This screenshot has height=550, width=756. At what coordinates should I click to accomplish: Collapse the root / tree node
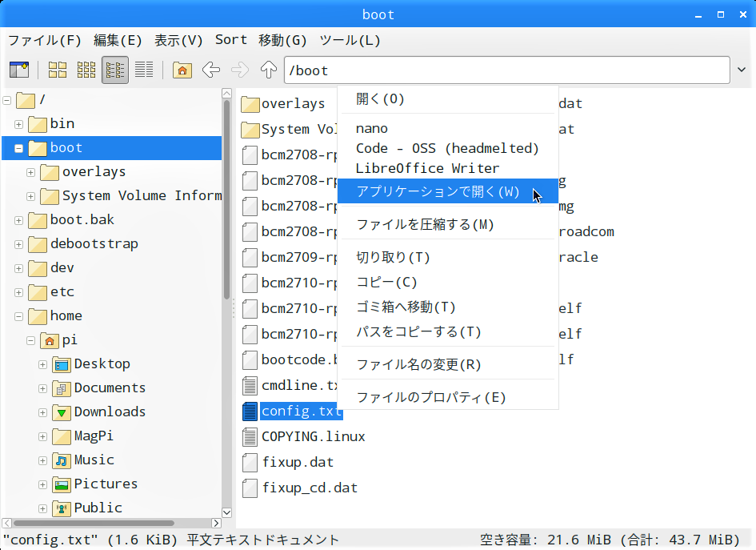[6, 100]
